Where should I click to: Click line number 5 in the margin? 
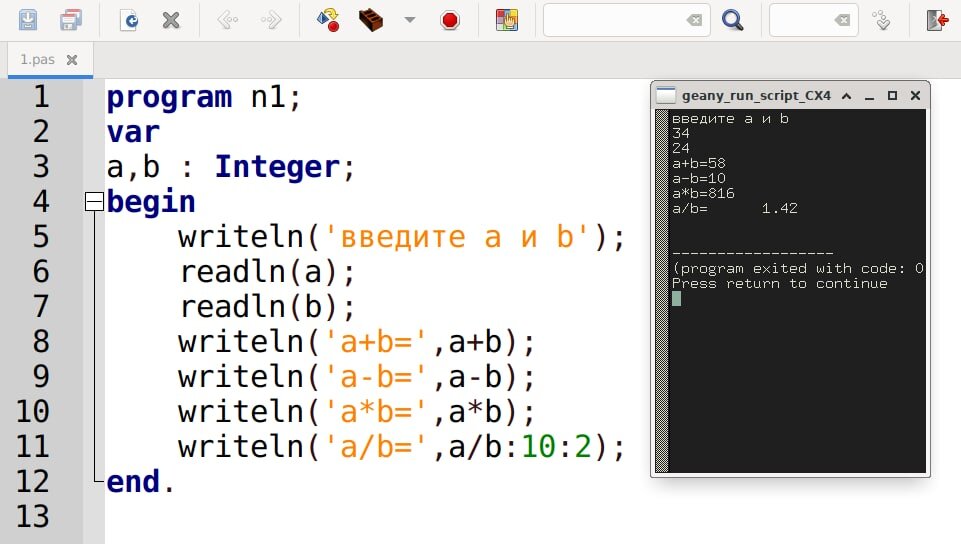[x=41, y=236]
